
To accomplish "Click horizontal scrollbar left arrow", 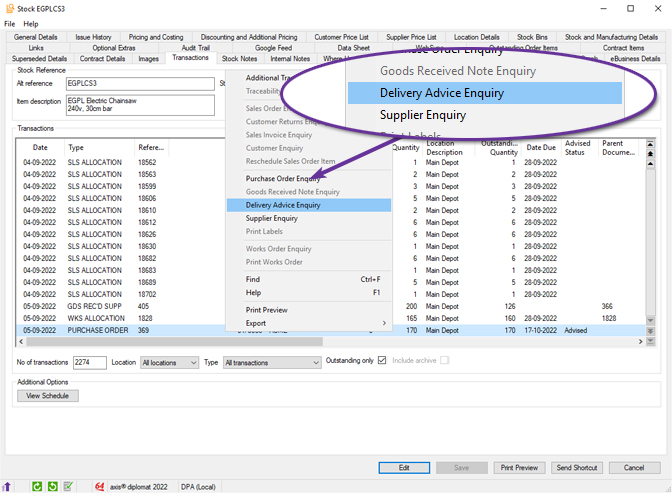I will (x=21, y=341).
